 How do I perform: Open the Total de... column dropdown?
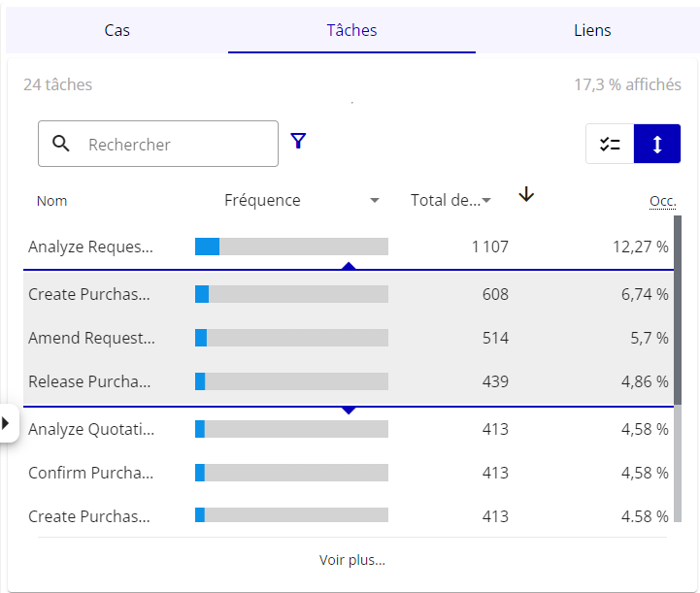(x=486, y=201)
